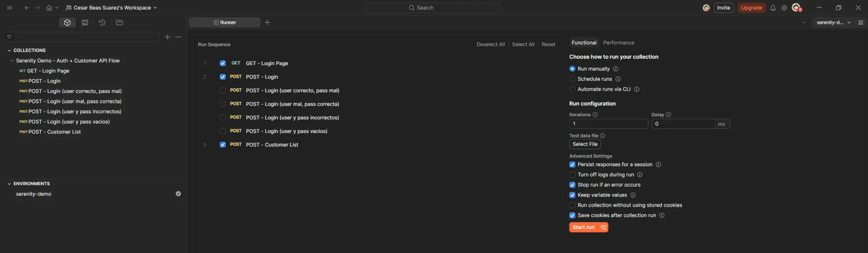The height and width of the screenshot is (253, 868).
Task: Click active checkmark on serenity-demo environment
Action: [x=178, y=194]
